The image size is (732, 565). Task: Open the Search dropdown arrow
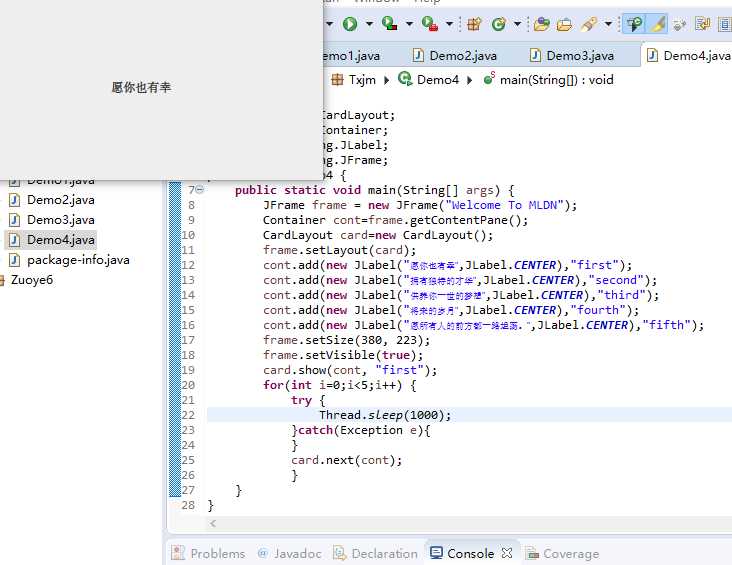[x=608, y=23]
